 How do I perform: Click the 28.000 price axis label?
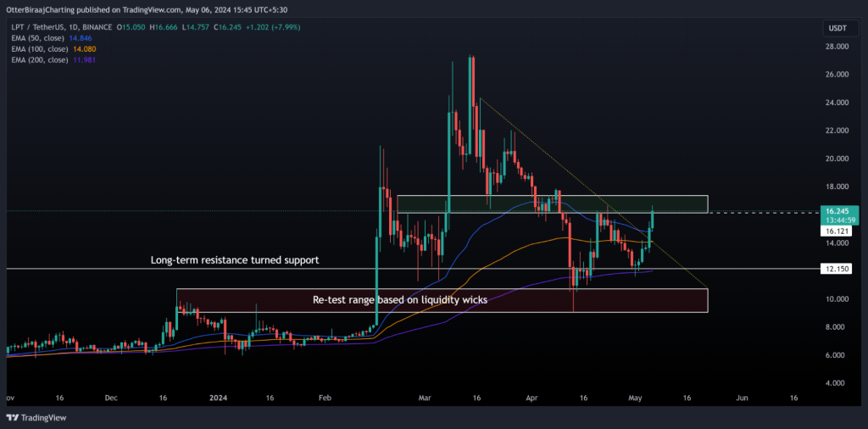[x=836, y=47]
